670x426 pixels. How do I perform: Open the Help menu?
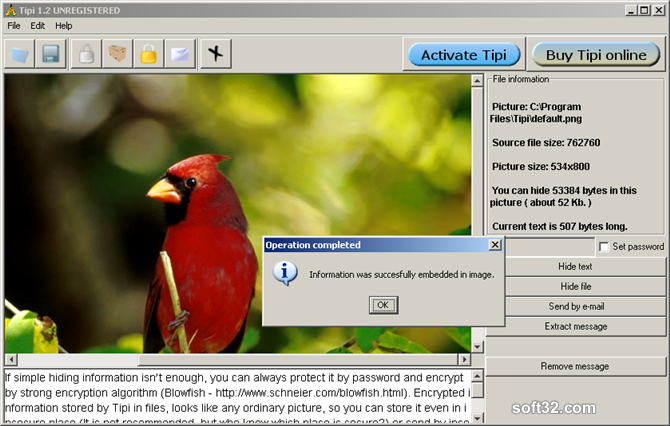(64, 26)
